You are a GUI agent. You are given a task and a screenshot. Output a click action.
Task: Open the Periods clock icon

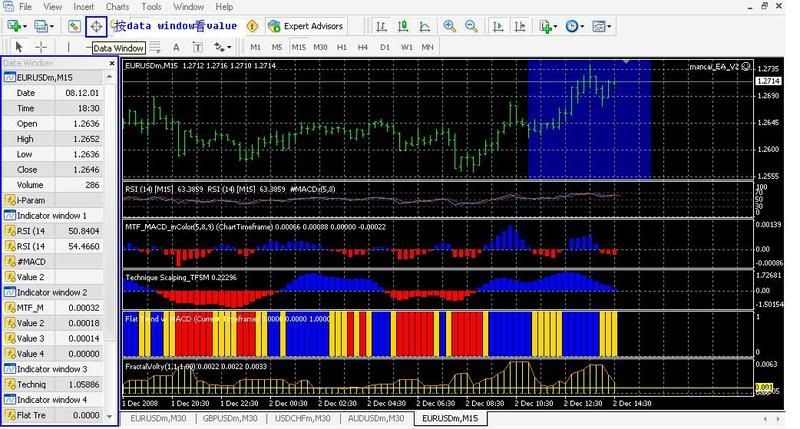pyautogui.click(x=572, y=26)
